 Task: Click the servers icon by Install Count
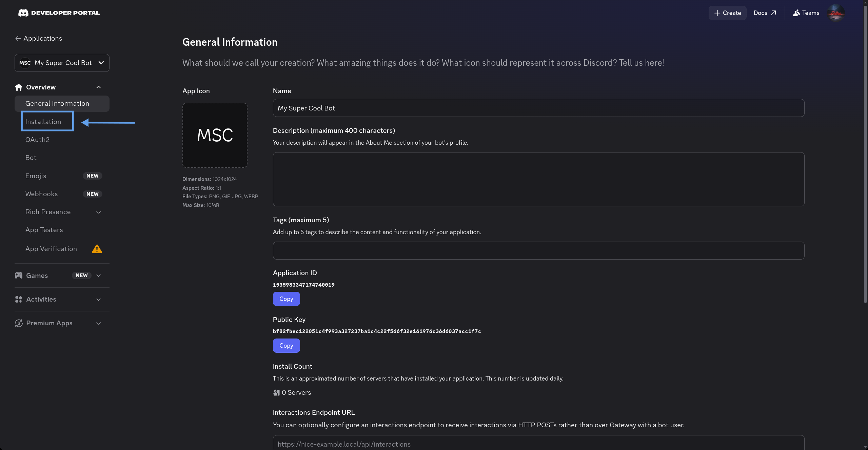276,393
